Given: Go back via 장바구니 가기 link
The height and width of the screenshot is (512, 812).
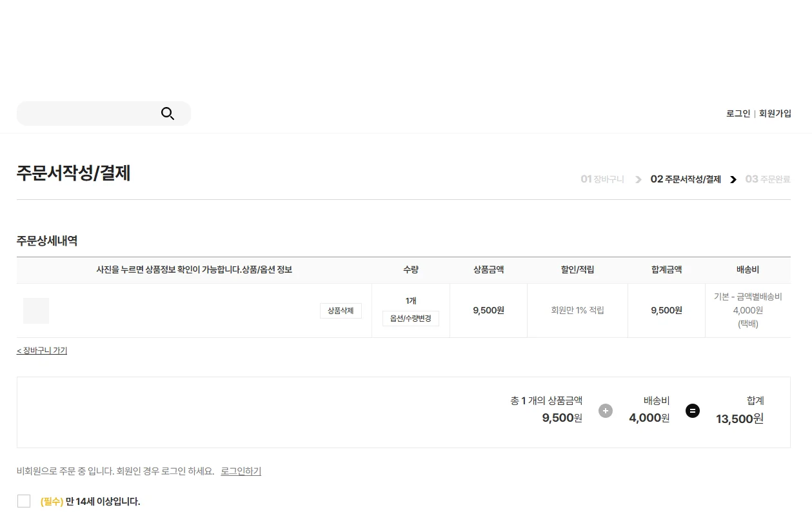Looking at the screenshot, I should click(42, 351).
